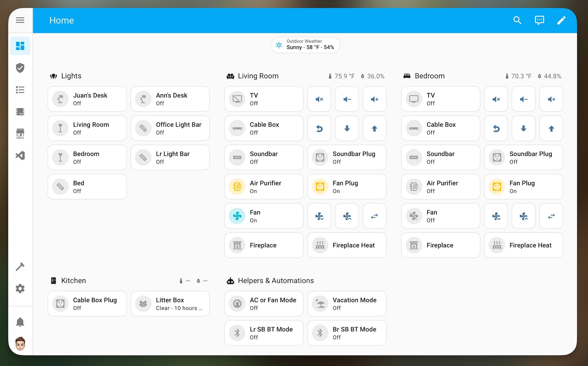Click the Outdoor Weather chip
Screen dimensions: 588x366
305,45
